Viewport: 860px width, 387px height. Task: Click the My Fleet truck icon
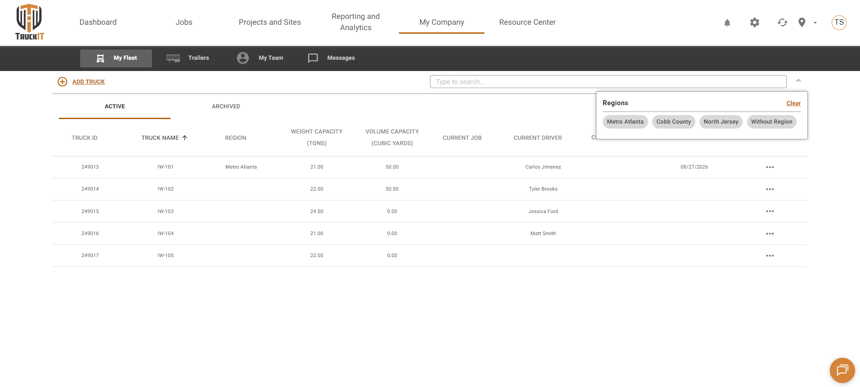pyautogui.click(x=100, y=58)
